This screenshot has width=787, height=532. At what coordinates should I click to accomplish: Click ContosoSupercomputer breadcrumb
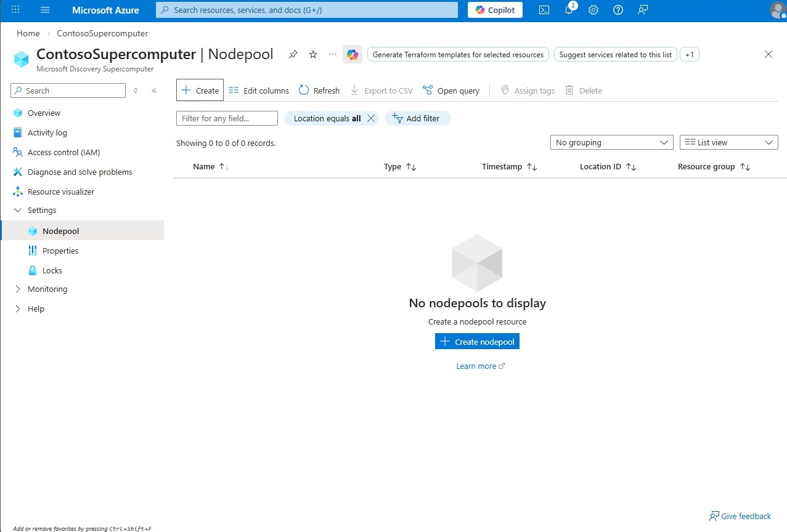(102, 33)
